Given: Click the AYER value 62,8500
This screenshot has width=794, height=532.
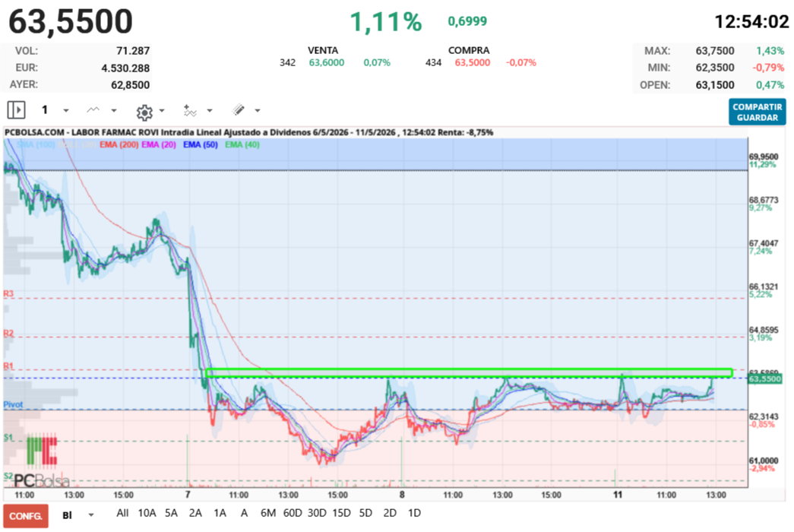Looking at the screenshot, I should point(130,84).
